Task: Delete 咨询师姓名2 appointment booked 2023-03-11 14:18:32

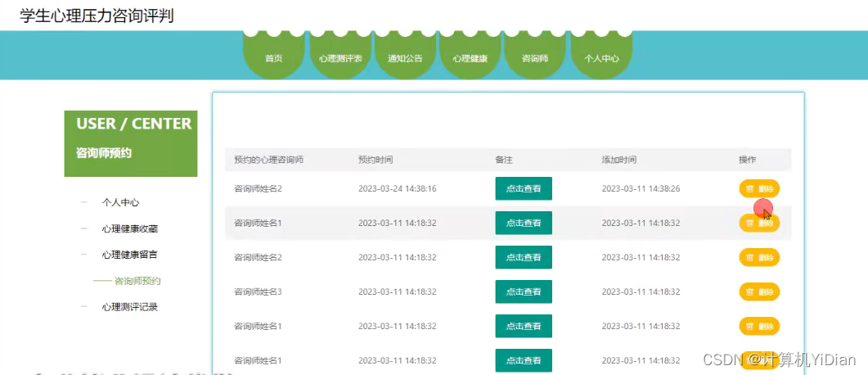Action: [x=759, y=257]
